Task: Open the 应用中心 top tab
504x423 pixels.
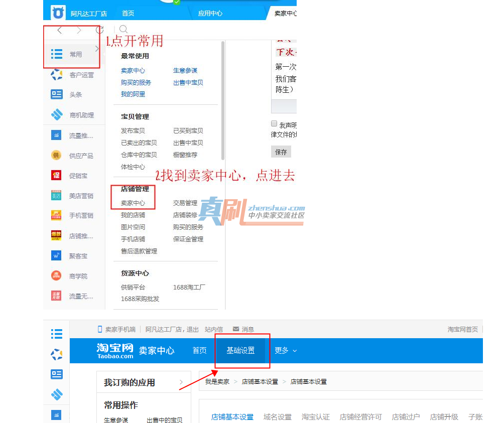Action: (x=210, y=14)
